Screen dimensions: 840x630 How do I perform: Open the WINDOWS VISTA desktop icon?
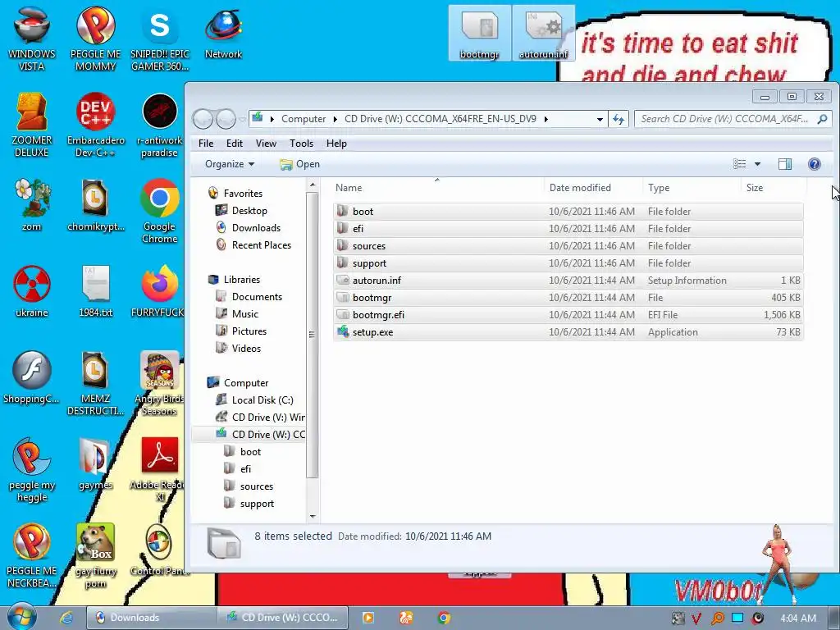pos(32,38)
